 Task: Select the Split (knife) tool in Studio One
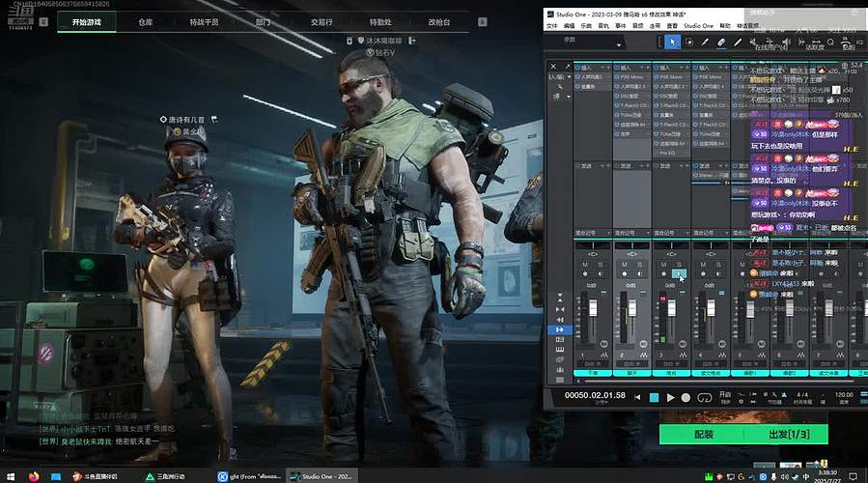[705, 43]
